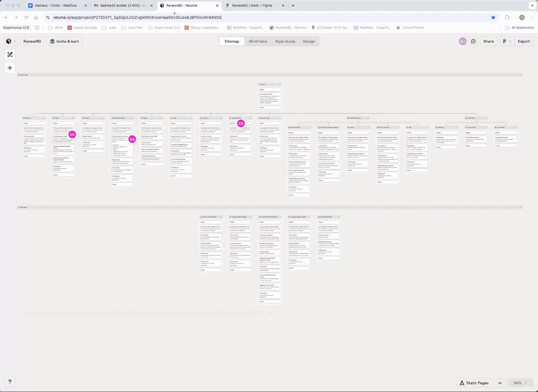
Task: Click the RenewMD project name button
Action: click(x=32, y=41)
